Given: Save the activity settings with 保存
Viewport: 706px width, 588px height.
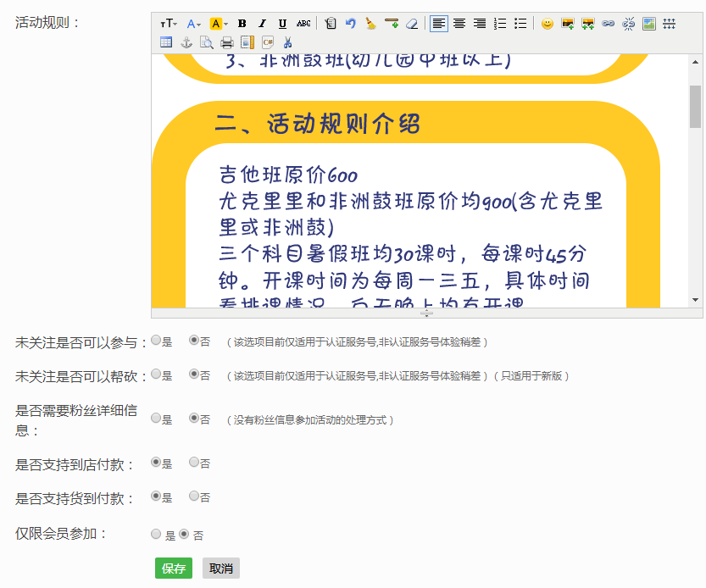Looking at the screenshot, I should pyautogui.click(x=173, y=568).
